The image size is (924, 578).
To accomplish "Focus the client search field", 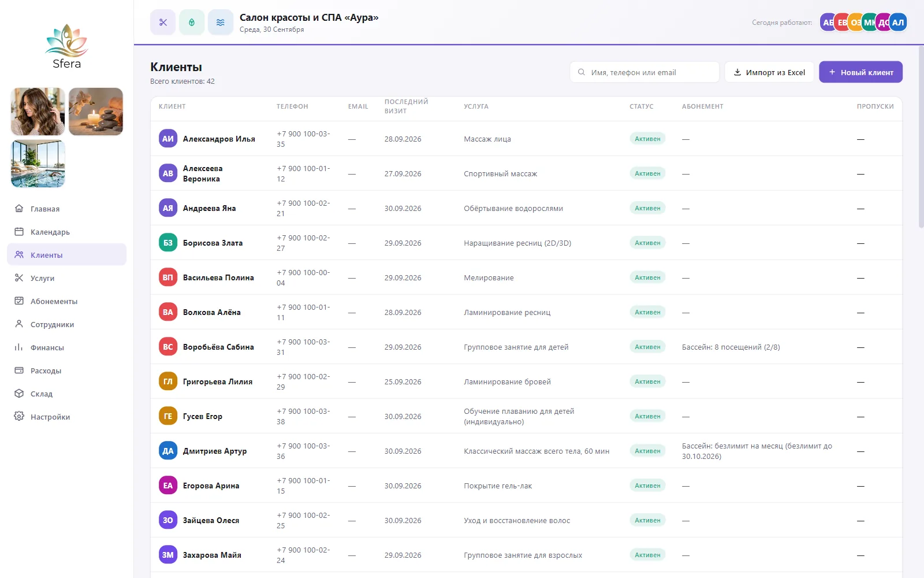I will 644,72.
